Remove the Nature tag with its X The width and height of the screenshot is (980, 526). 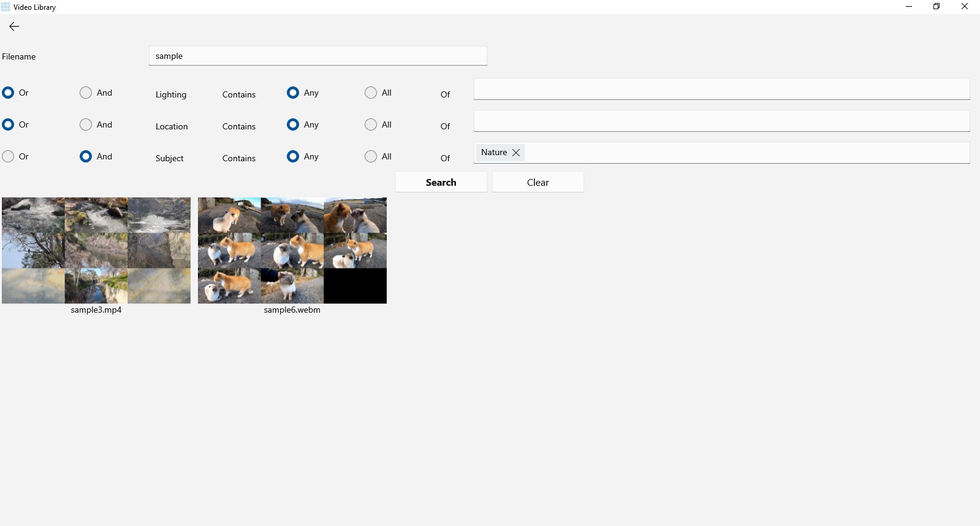pos(516,153)
